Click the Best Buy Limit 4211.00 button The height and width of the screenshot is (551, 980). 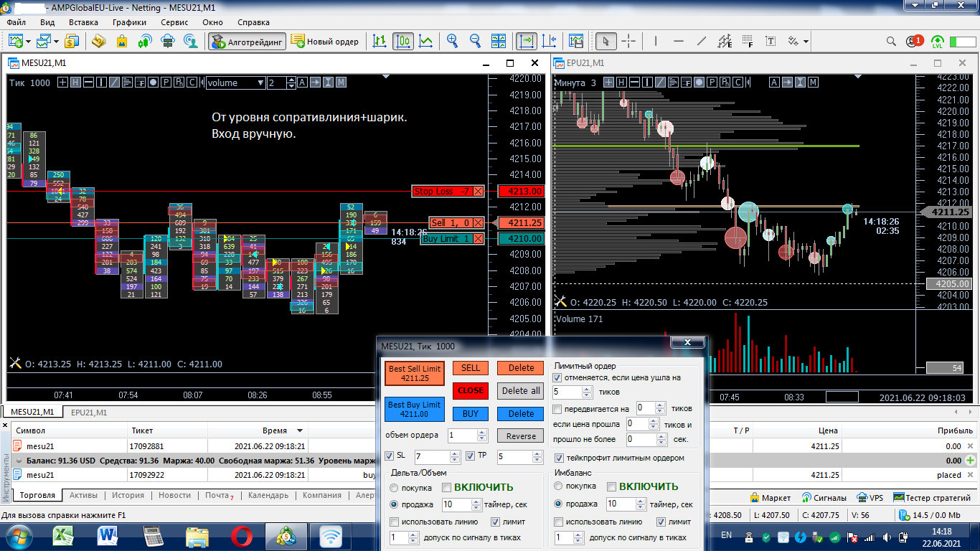pyautogui.click(x=415, y=409)
